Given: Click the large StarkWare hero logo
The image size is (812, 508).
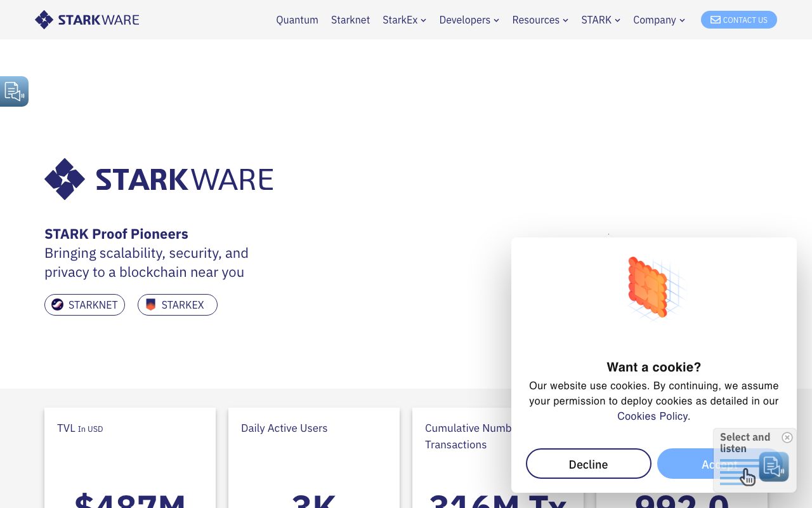Looking at the screenshot, I should coord(159,179).
